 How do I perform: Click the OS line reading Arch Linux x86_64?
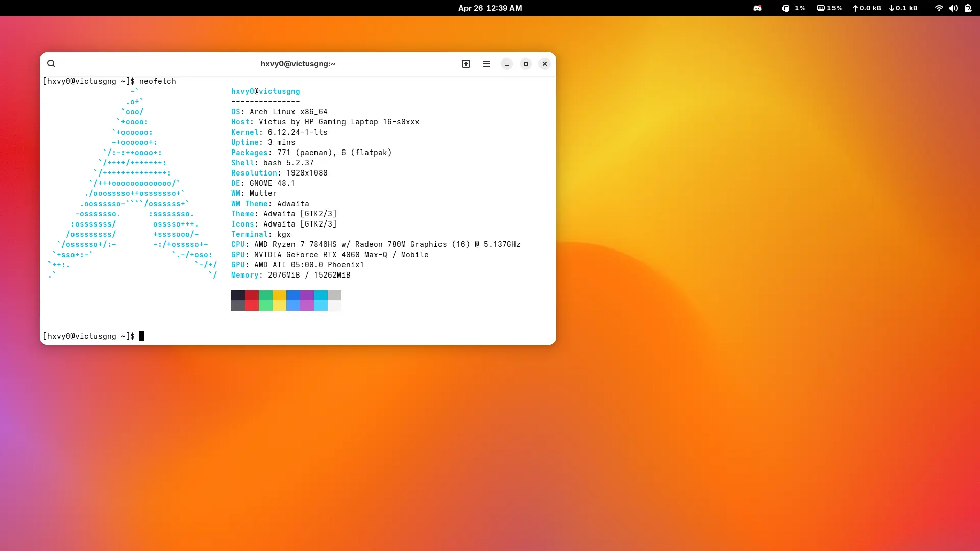279,112
